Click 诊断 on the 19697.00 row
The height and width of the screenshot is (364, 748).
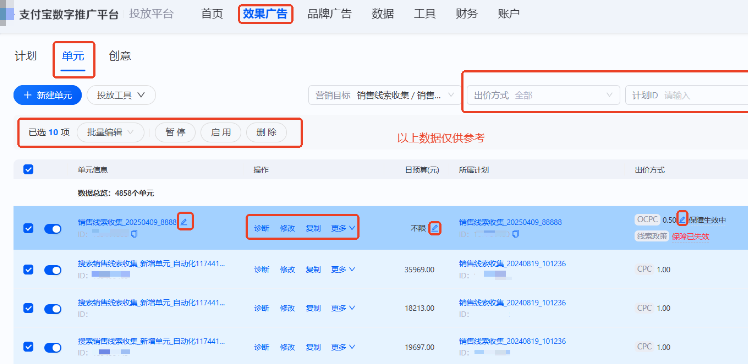click(261, 347)
